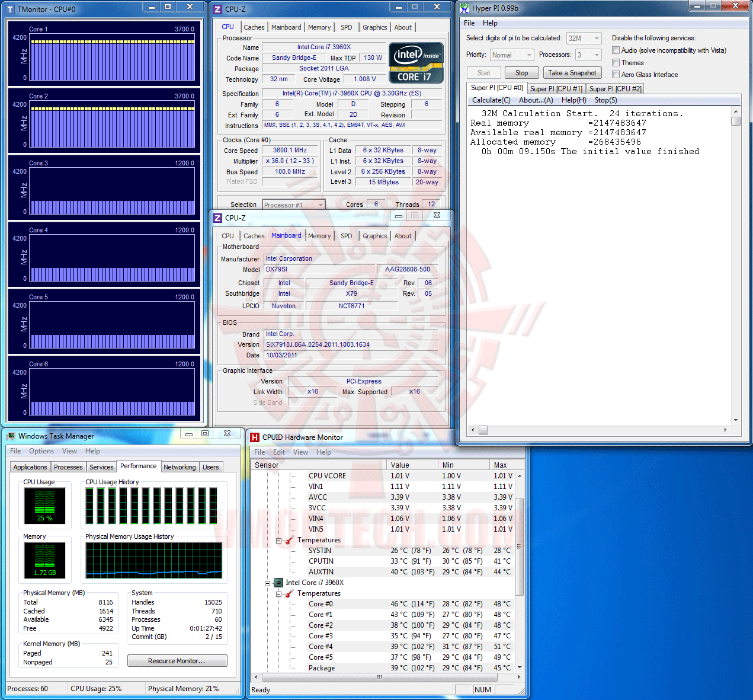753x700 pixels.
Task: Open the Processor #1 selection dropdown
Action: click(294, 205)
